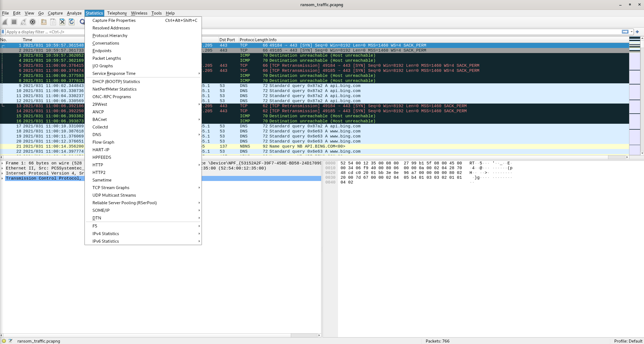Open UDP Multicast Streams
This screenshot has height=344, width=644.
point(143,195)
